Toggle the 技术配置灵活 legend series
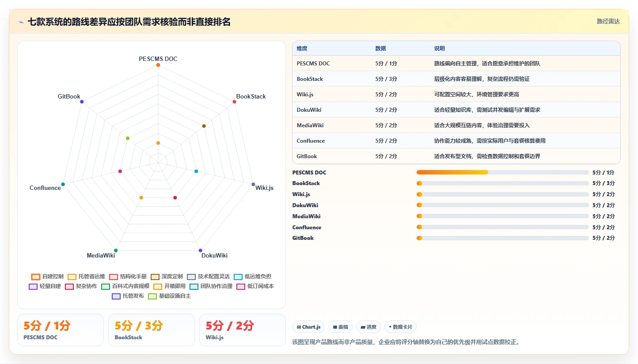638x364 pixels. coord(208,277)
